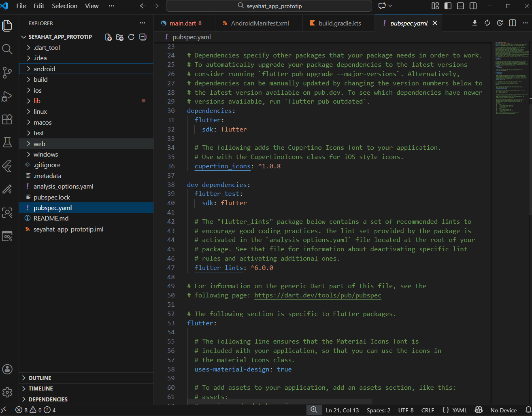Refresh the explorer file tree
This screenshot has width=532, height=416.
pos(131,37)
